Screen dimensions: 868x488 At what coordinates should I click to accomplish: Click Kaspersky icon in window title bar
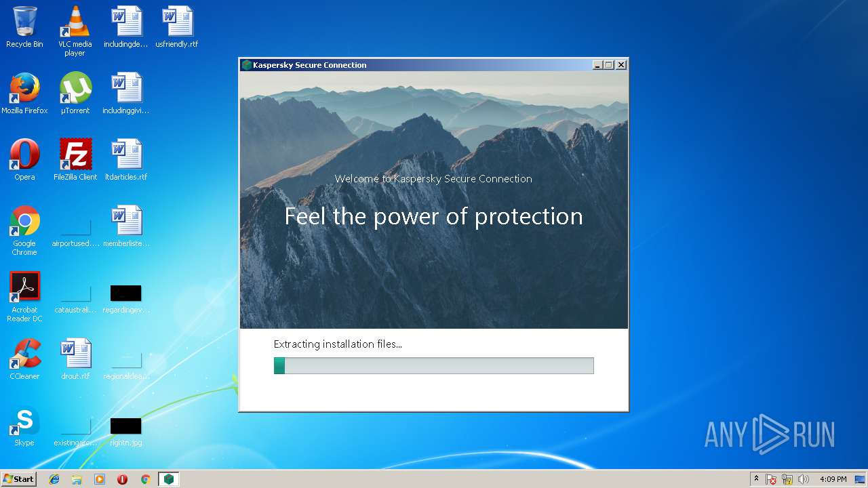(247, 65)
